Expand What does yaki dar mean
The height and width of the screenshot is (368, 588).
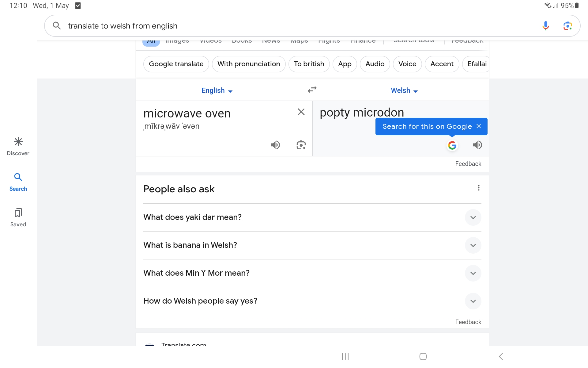coord(473,217)
